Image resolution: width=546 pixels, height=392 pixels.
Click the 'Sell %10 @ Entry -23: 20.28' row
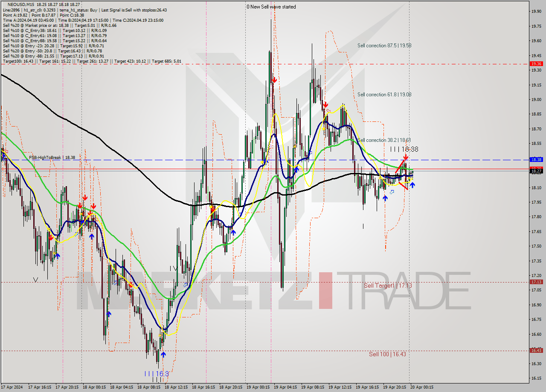(x=53, y=46)
